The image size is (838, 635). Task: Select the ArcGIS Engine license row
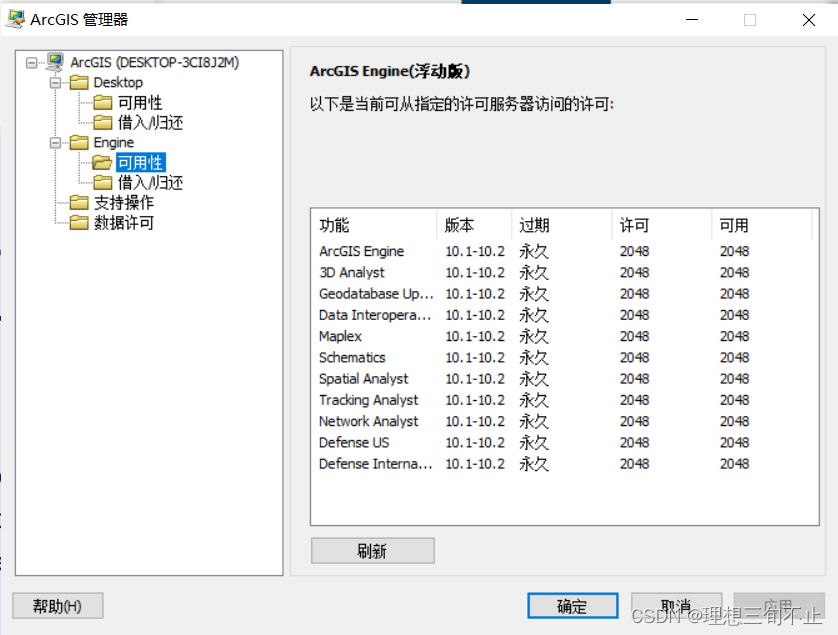[564, 251]
